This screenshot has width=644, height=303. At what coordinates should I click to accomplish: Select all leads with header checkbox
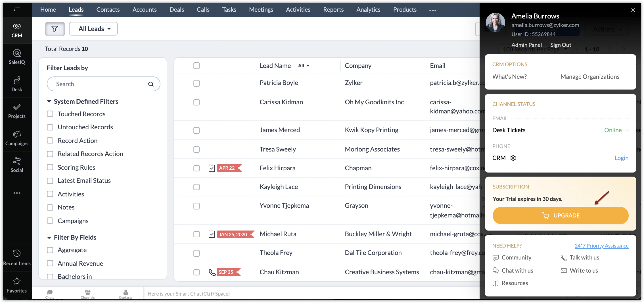196,66
